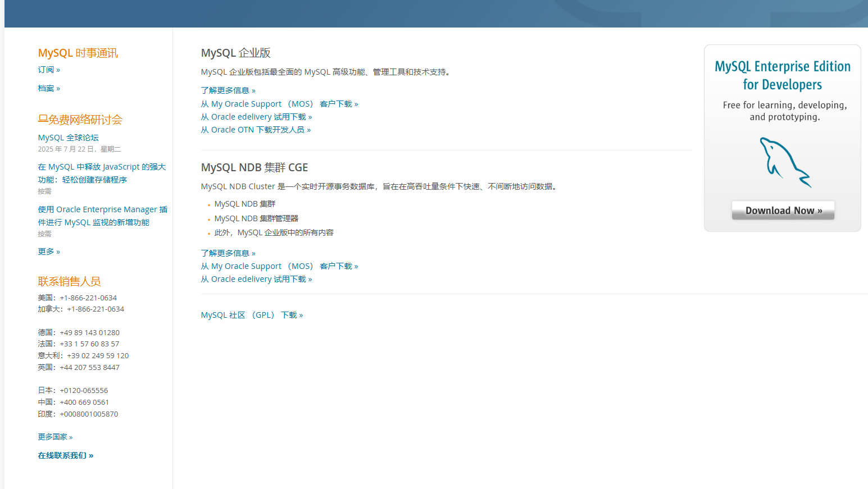
Task: Click the MySQL 企业版 description sentence
Action: pyautogui.click(x=326, y=72)
